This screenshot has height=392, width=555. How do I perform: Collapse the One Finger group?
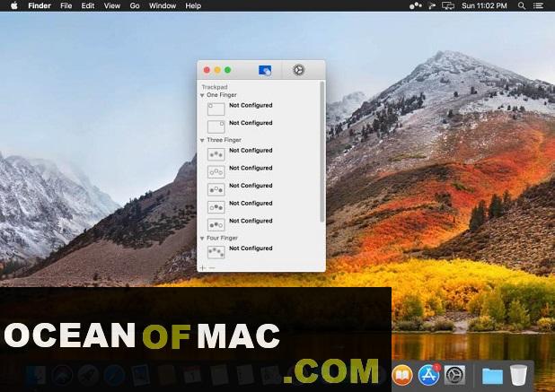[202, 95]
